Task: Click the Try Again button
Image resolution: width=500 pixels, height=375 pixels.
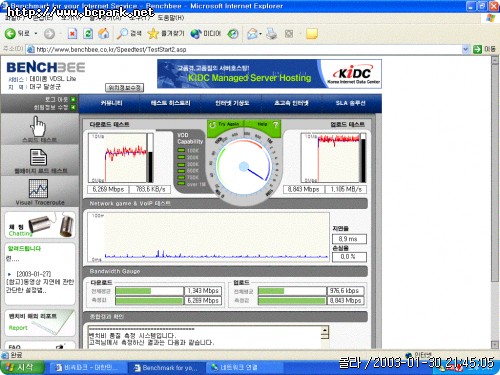Action: [x=225, y=125]
